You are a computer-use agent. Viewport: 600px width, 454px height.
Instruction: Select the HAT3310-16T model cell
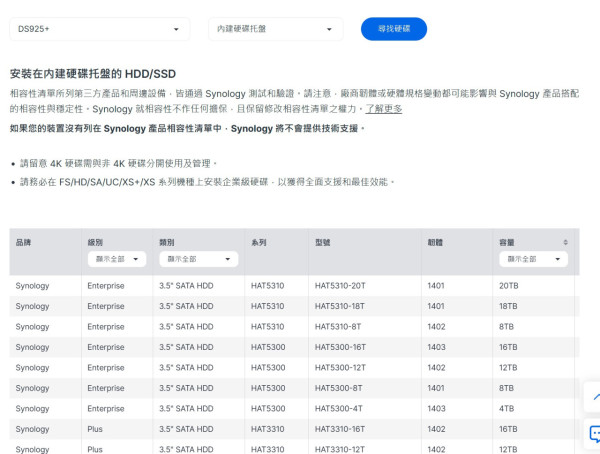[340, 429]
